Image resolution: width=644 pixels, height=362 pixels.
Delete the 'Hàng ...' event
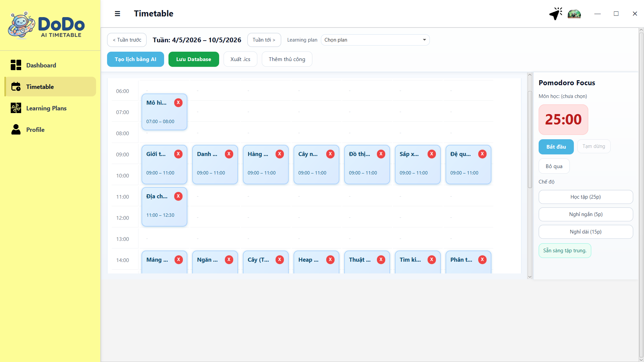(280, 154)
